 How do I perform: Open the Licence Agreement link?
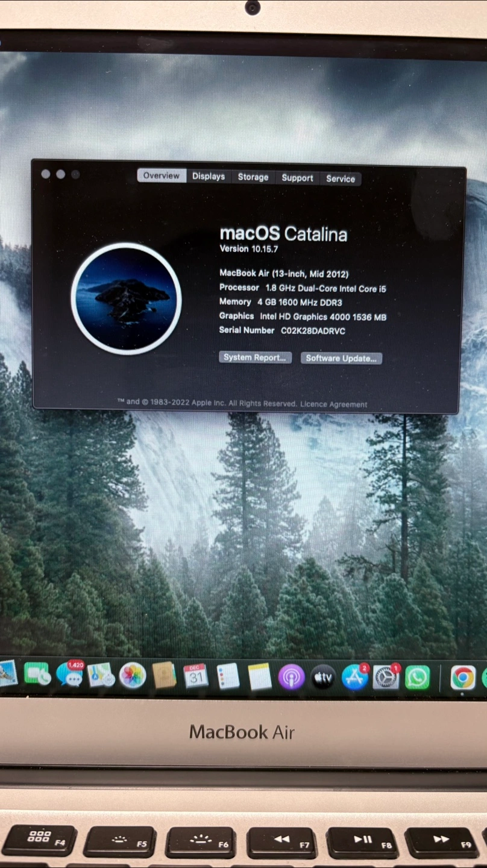pyautogui.click(x=334, y=404)
